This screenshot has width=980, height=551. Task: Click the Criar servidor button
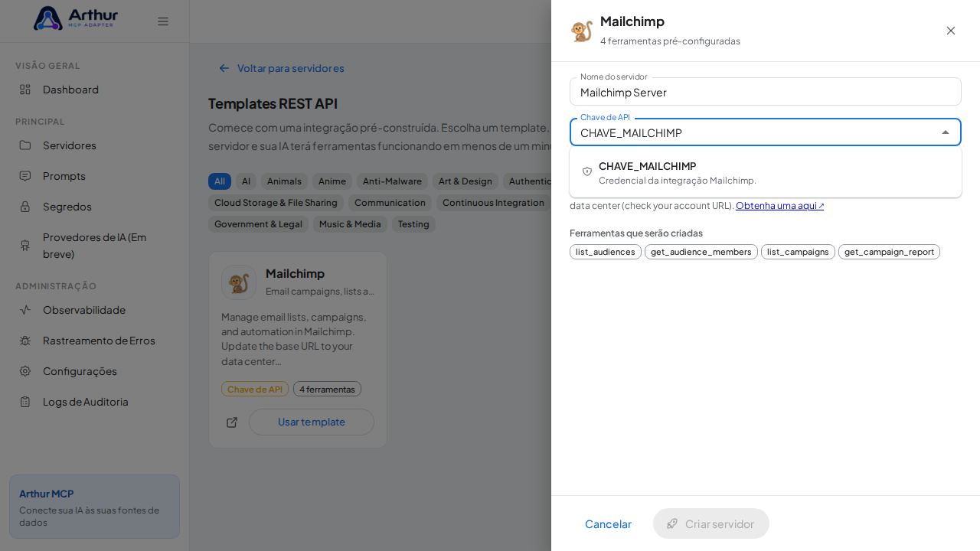click(711, 523)
